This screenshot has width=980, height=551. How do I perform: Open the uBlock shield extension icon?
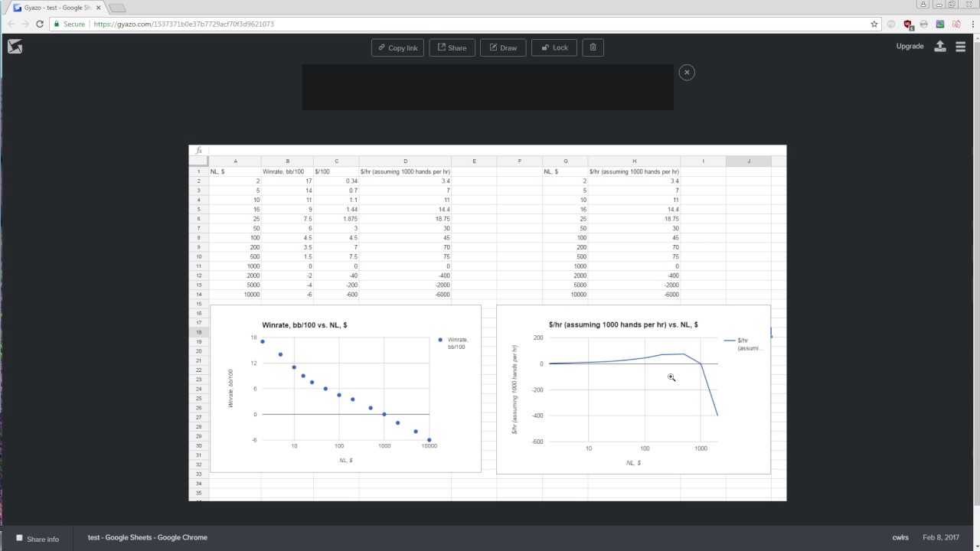908,24
